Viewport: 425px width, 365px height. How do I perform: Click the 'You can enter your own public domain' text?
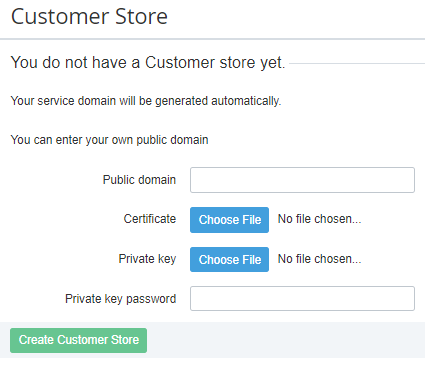[110, 140]
